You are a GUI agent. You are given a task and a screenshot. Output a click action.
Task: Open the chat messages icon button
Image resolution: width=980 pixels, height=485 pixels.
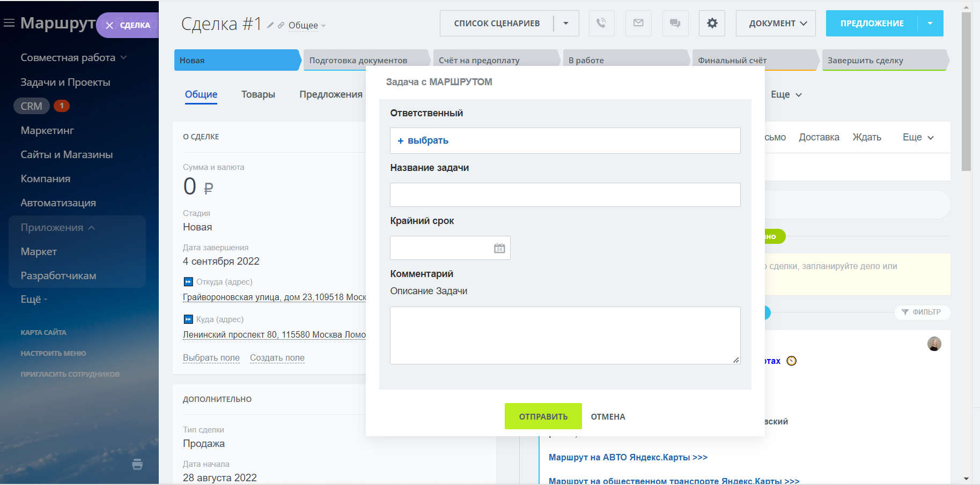click(x=675, y=23)
